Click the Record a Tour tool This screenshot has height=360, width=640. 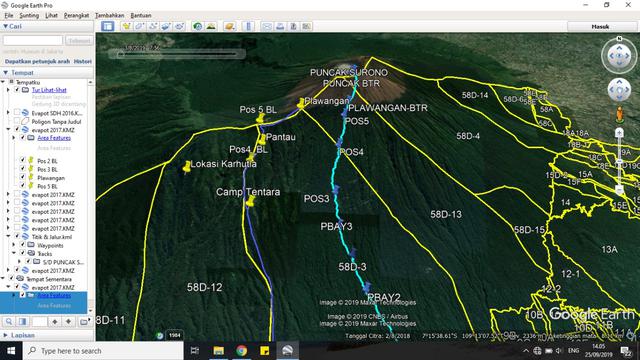tap(179, 26)
